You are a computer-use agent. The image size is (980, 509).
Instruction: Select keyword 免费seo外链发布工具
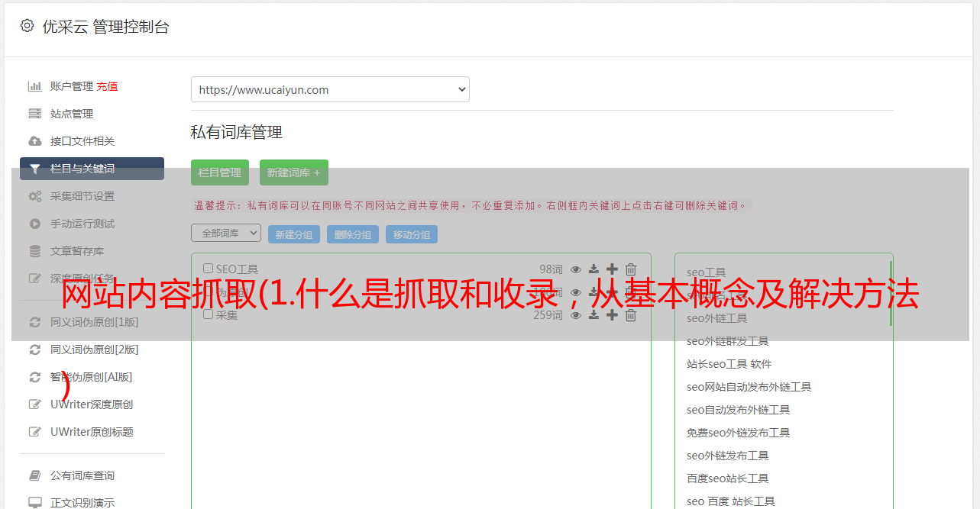739,433
